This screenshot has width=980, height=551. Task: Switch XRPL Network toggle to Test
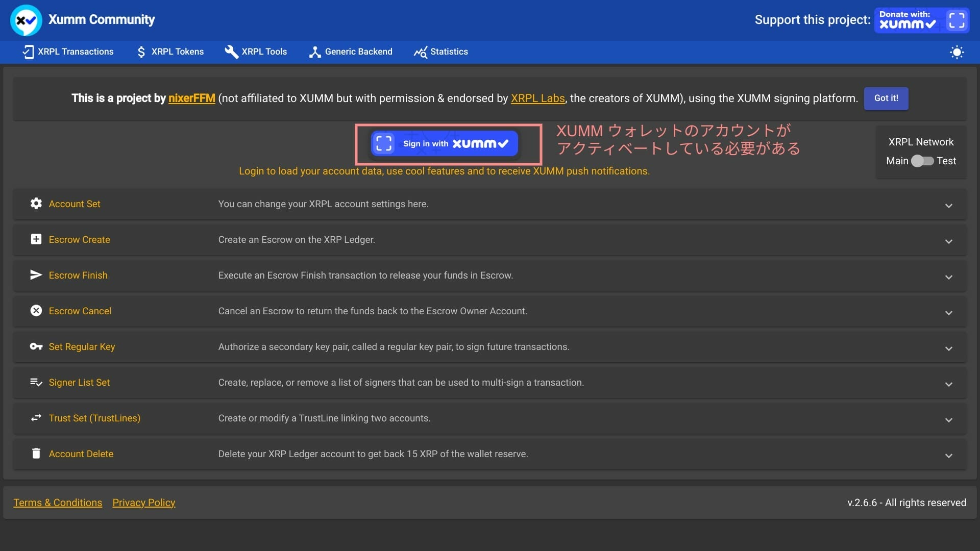(922, 161)
